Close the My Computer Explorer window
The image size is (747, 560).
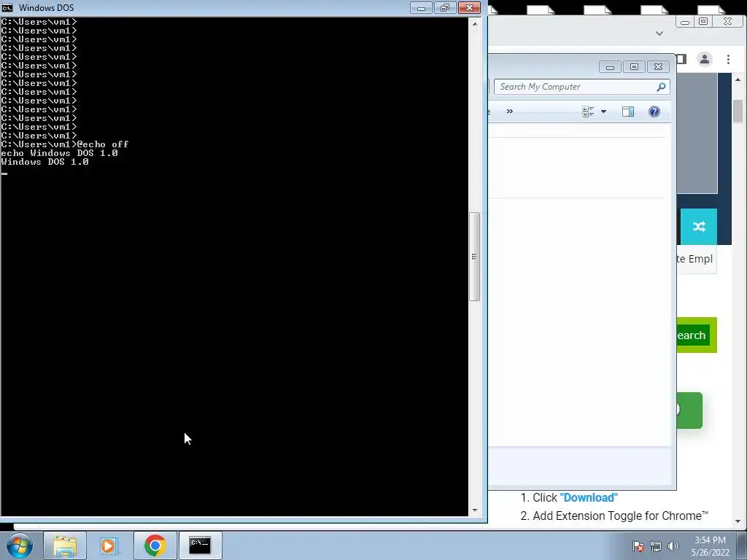(659, 66)
